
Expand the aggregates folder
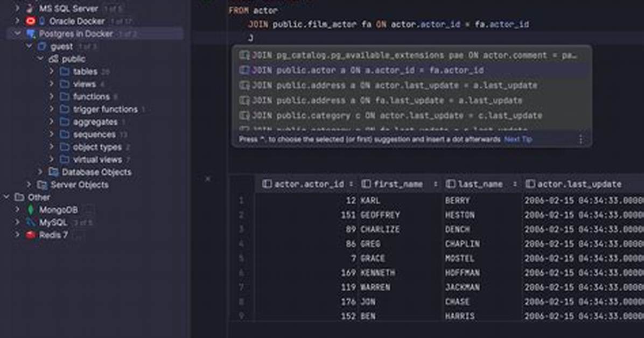pyautogui.click(x=51, y=122)
